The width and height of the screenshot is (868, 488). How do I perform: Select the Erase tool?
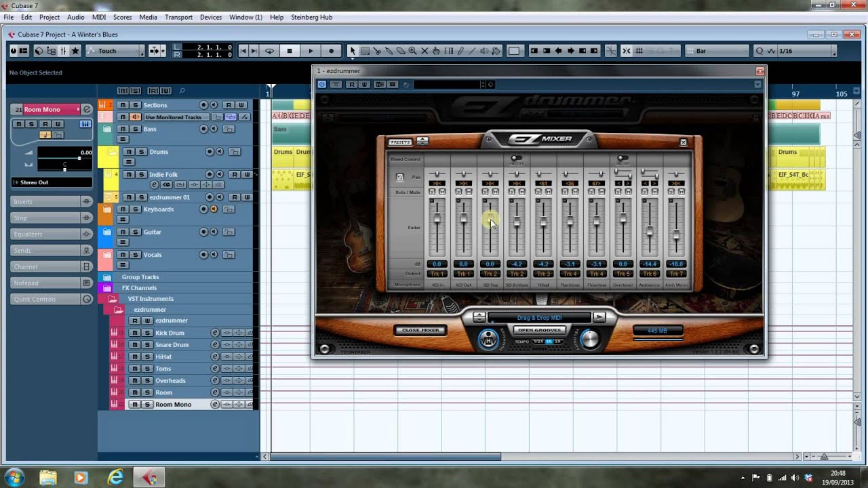[x=401, y=51]
